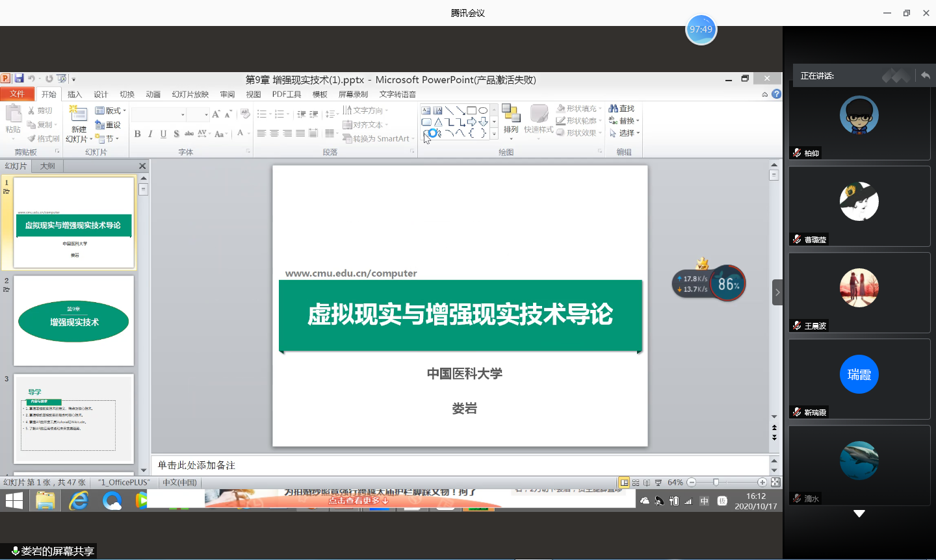Click the PowerPoint Help question mark icon

click(776, 94)
